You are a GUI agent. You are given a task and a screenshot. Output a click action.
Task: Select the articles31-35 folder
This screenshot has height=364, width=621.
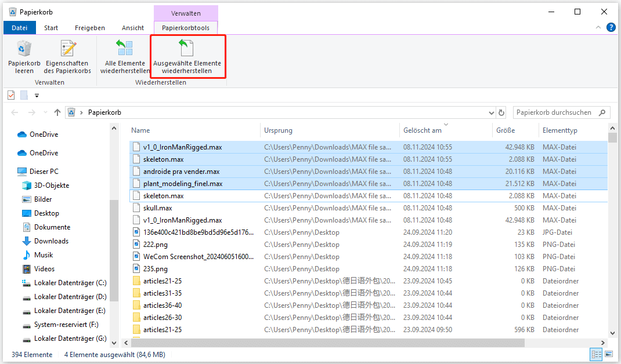369,293
